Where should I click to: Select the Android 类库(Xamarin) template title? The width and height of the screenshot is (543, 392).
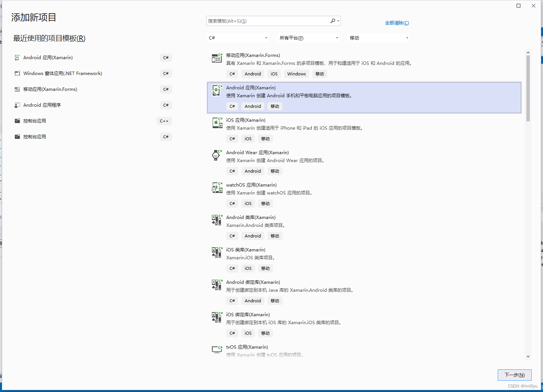(x=251, y=217)
